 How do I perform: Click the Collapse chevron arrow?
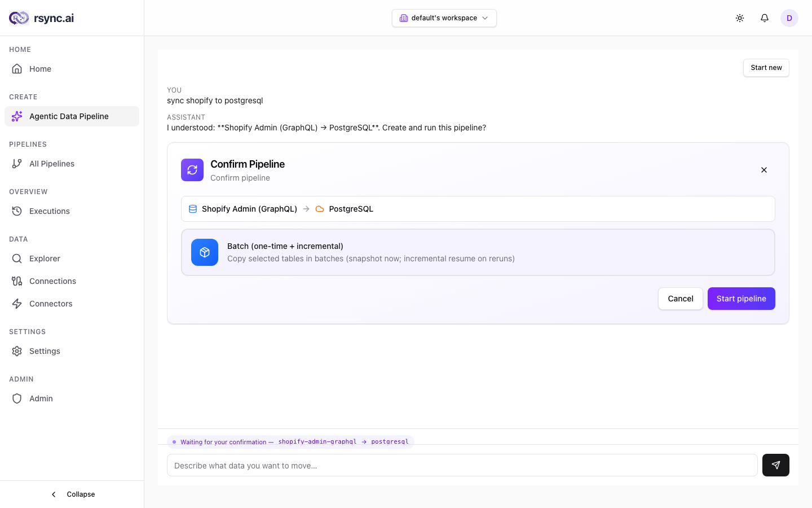coord(54,494)
